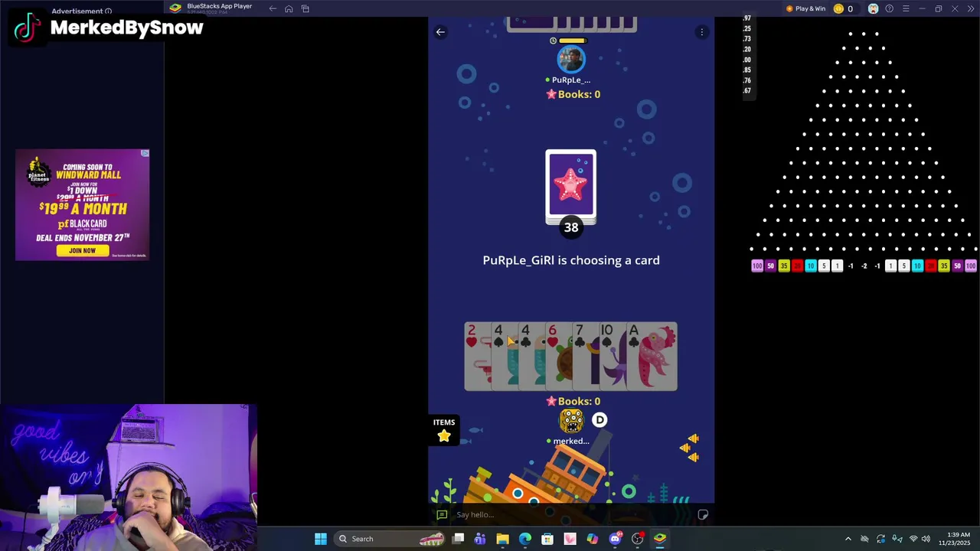The height and width of the screenshot is (551, 980).
Task: Click the dealer D badge
Action: (599, 420)
